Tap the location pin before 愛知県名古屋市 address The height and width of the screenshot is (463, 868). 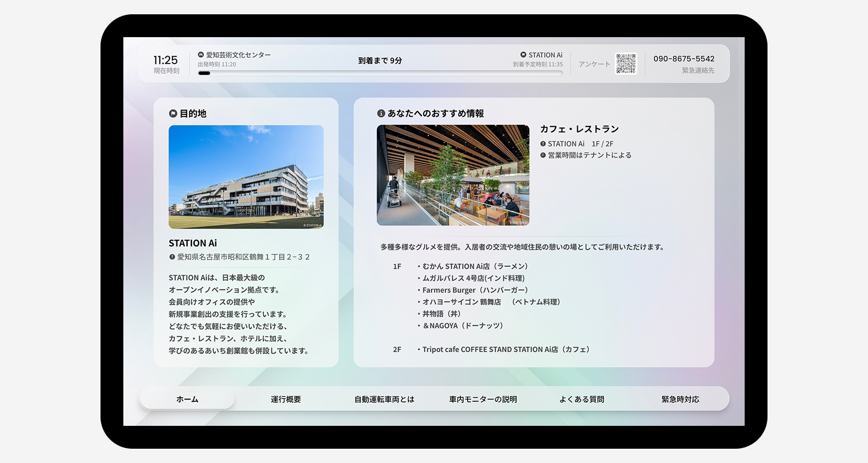[x=172, y=257]
